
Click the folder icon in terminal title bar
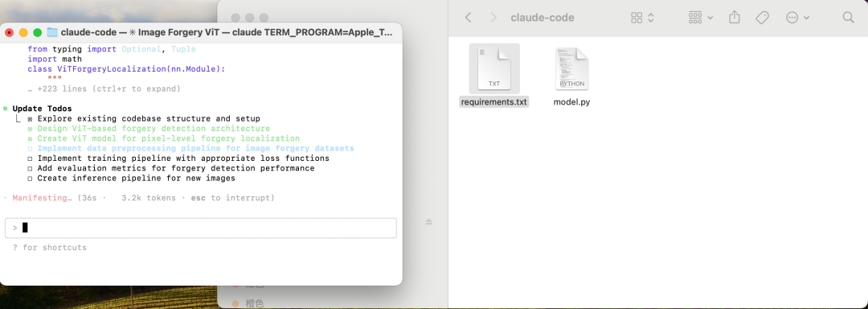pyautogui.click(x=52, y=32)
